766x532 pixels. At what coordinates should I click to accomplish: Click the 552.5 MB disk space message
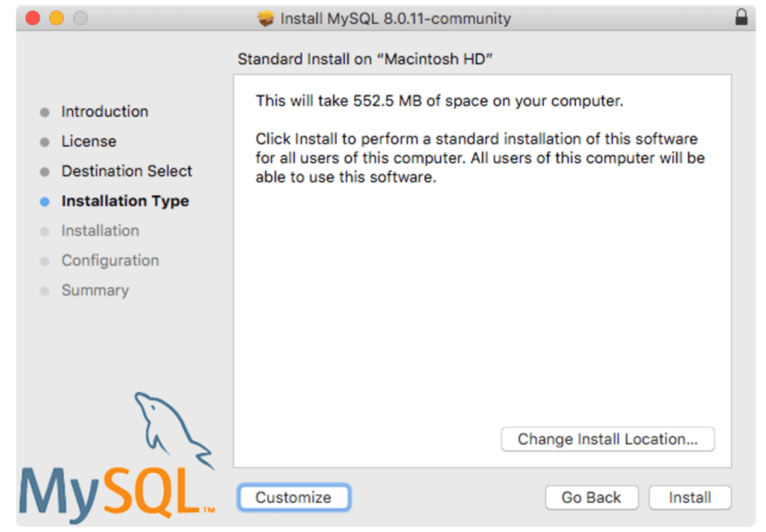coord(439,100)
